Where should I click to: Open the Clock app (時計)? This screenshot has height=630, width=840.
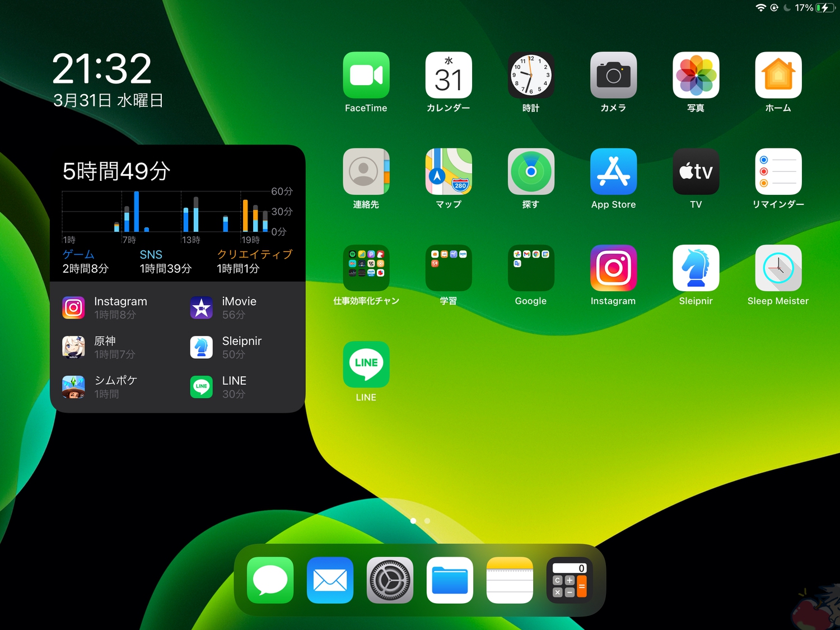[x=531, y=75]
